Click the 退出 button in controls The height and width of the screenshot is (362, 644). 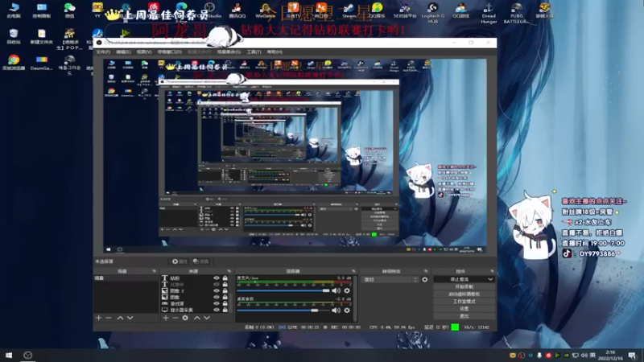click(464, 316)
